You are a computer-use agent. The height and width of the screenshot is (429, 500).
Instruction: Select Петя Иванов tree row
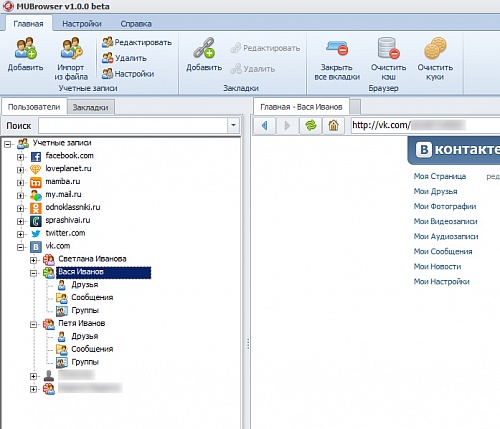82,323
